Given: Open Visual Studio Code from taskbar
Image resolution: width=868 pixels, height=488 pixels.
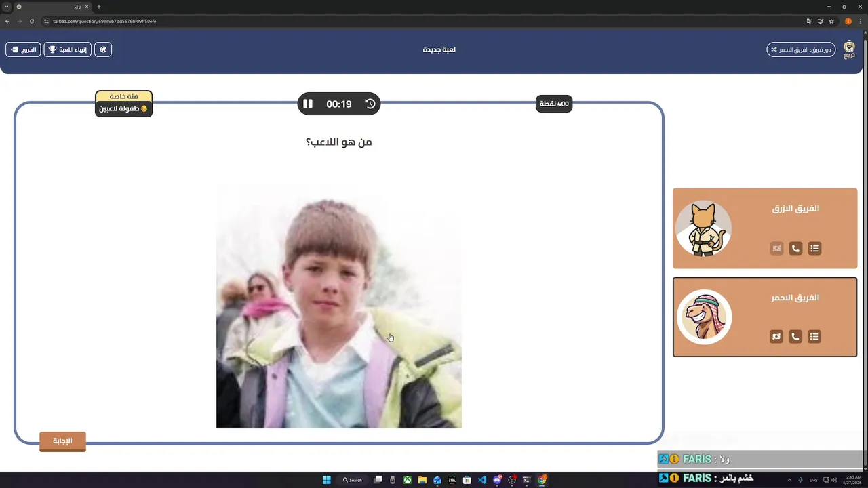Looking at the screenshot, I should 482,480.
